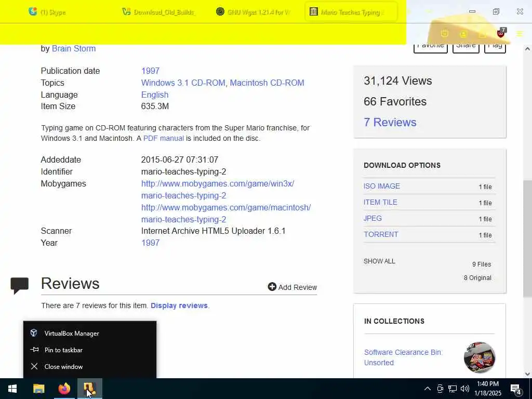Click the Addeddate value 2015-06-27 07:31:07

[x=179, y=160]
